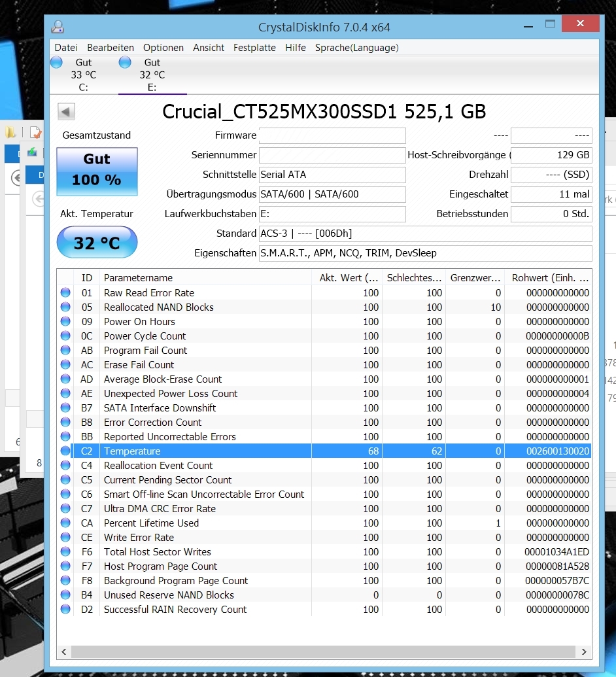Click status orb of Program Fail Count
The width and height of the screenshot is (616, 677).
pyautogui.click(x=65, y=350)
